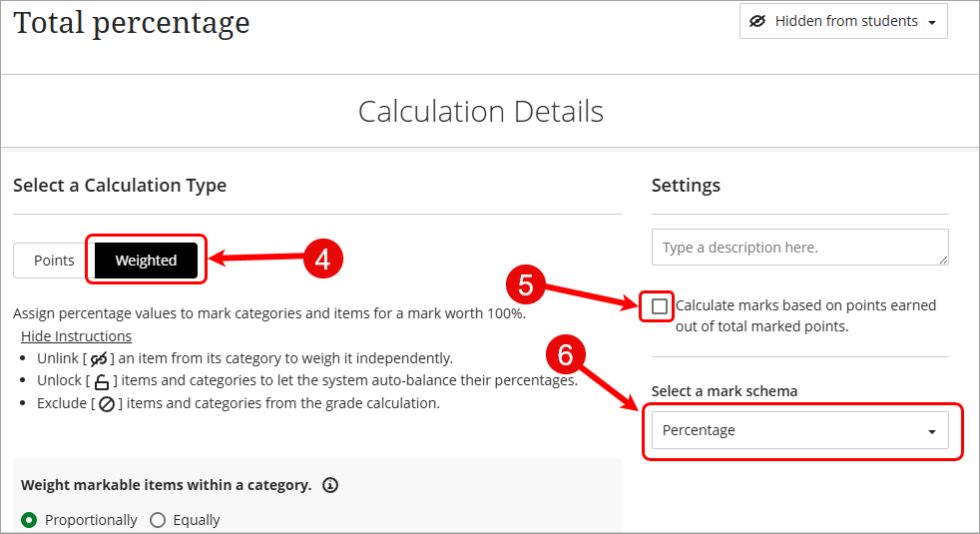Click the Total percentage title

(x=132, y=23)
